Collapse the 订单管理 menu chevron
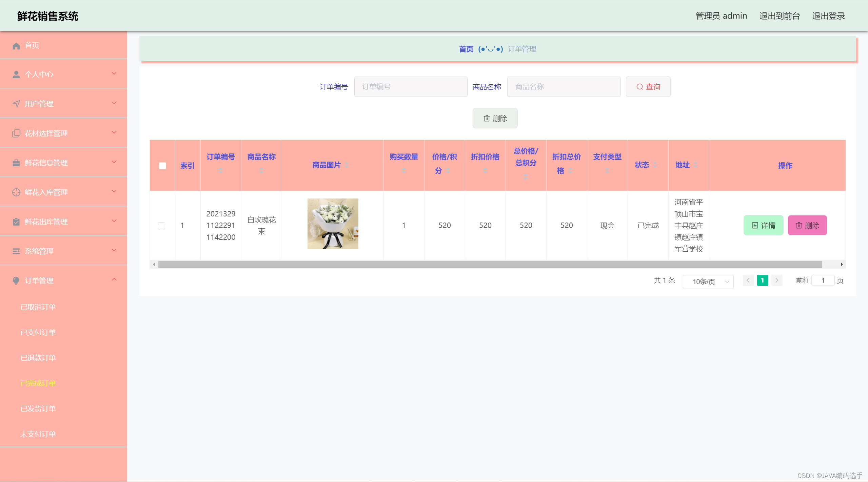This screenshot has height=482, width=868. click(114, 279)
